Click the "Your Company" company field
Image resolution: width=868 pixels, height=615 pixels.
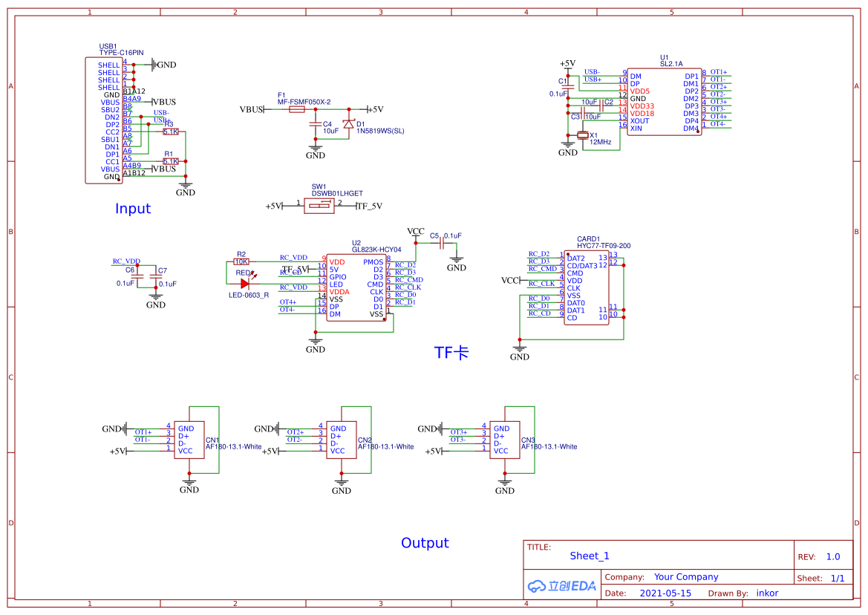click(685, 576)
